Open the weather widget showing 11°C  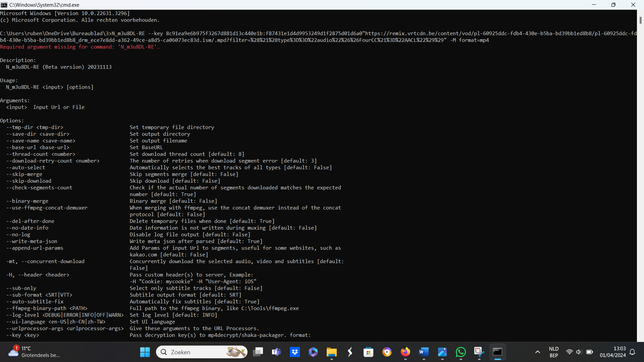[x=34, y=352]
